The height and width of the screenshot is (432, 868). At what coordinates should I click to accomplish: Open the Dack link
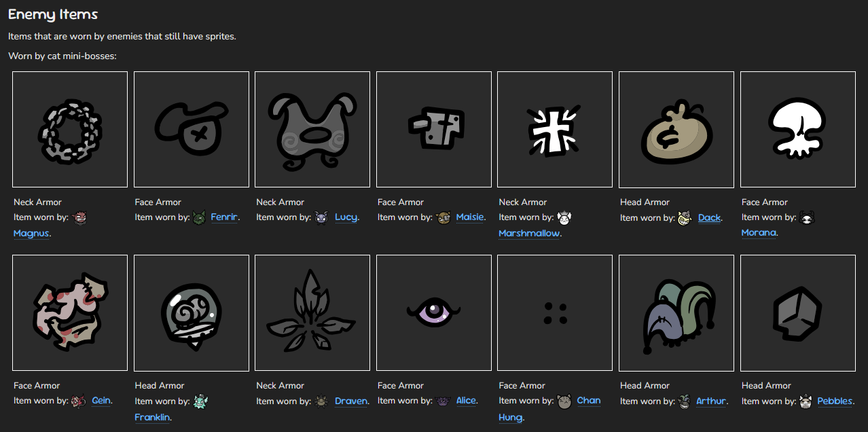(709, 218)
